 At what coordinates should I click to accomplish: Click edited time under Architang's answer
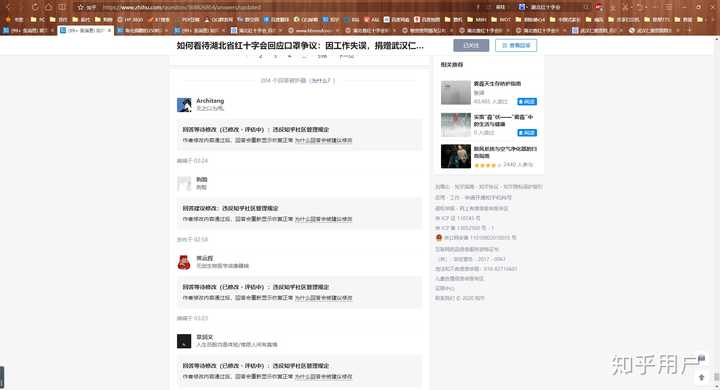[192, 161]
